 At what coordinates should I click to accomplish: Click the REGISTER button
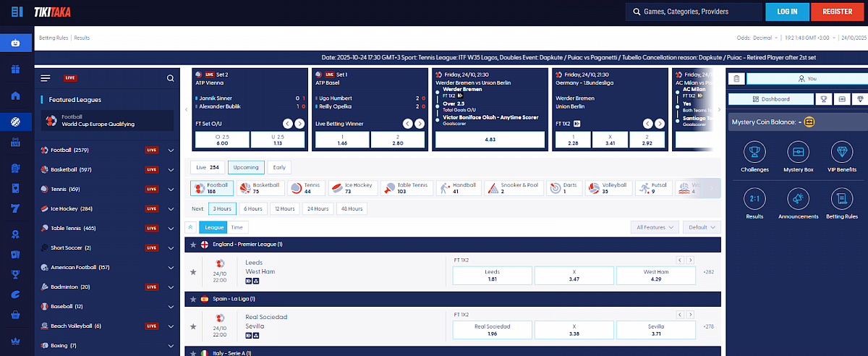click(x=837, y=12)
